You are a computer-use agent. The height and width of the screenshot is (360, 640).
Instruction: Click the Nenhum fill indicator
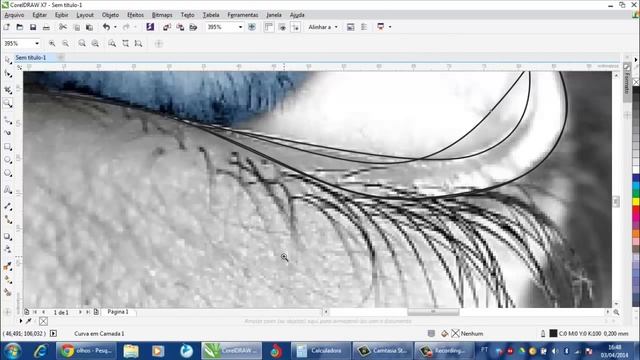click(468, 333)
